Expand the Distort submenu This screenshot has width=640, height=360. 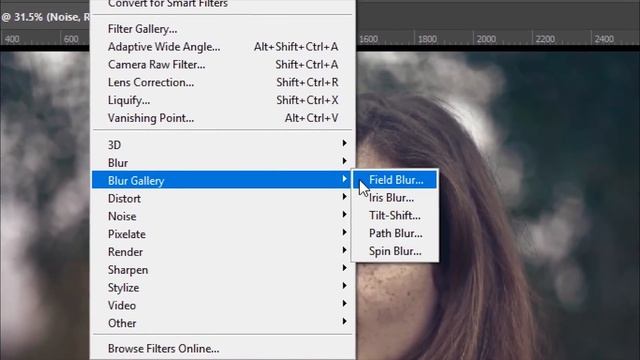coord(222,198)
